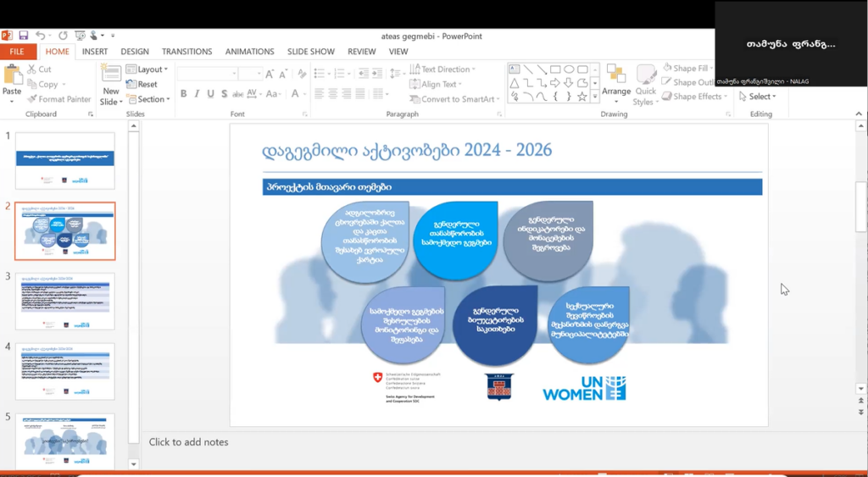The height and width of the screenshot is (477, 868).
Task: Switch to the INSERT ribbon tab
Action: pyautogui.click(x=95, y=52)
